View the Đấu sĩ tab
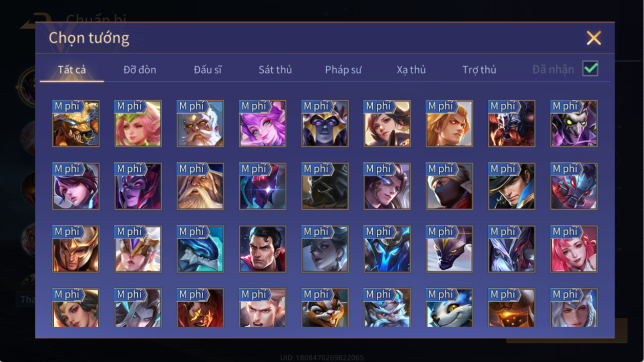 [207, 70]
